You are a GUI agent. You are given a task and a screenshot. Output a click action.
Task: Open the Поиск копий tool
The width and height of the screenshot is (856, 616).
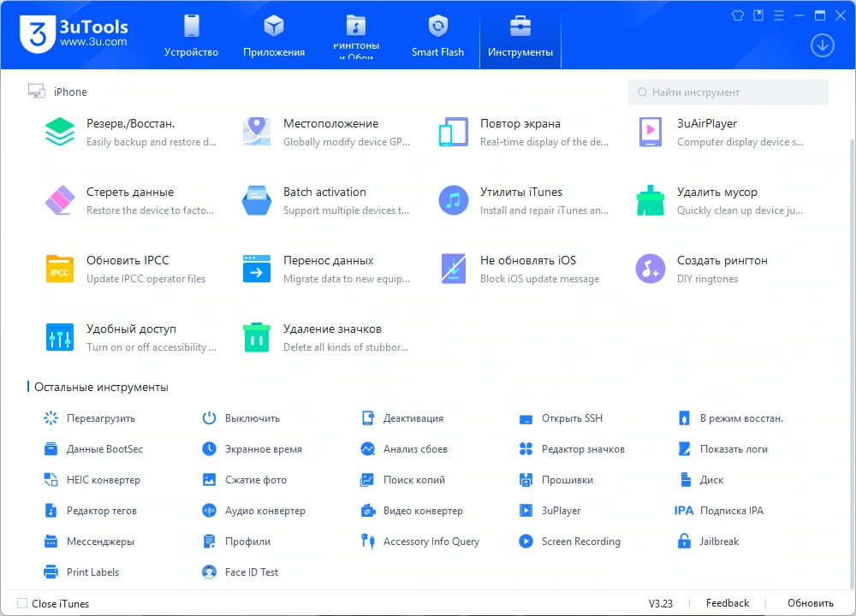point(403,480)
